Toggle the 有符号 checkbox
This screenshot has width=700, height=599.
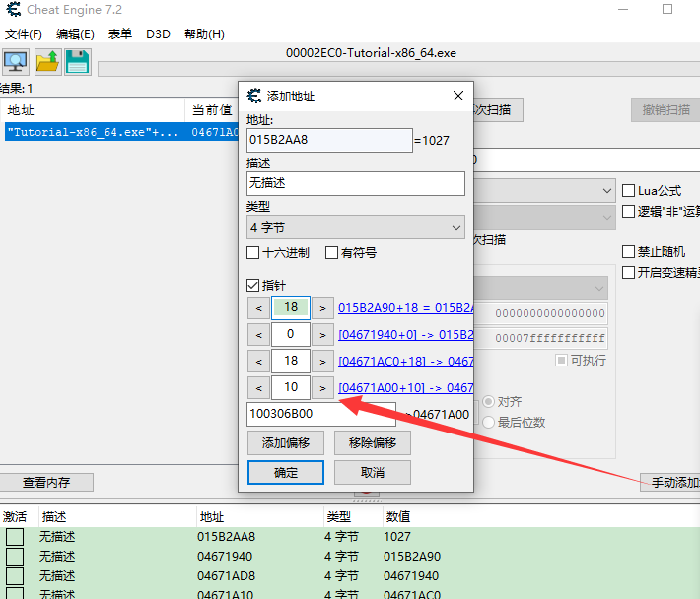(331, 253)
